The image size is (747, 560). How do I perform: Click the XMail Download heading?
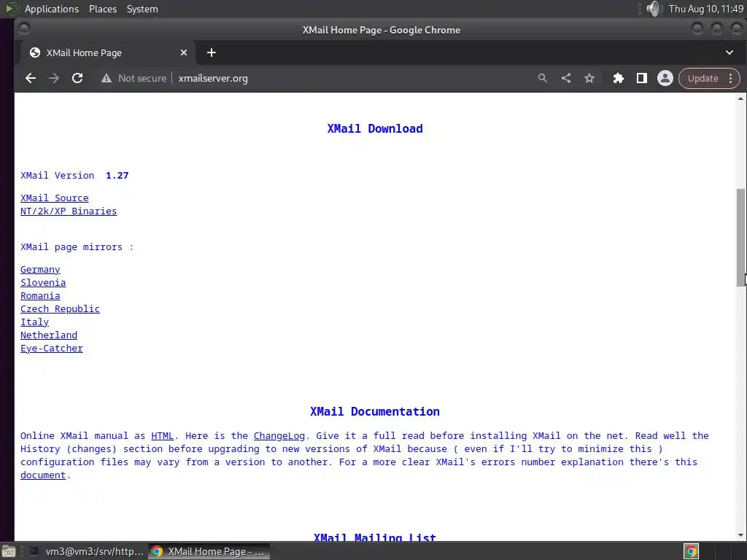point(375,128)
